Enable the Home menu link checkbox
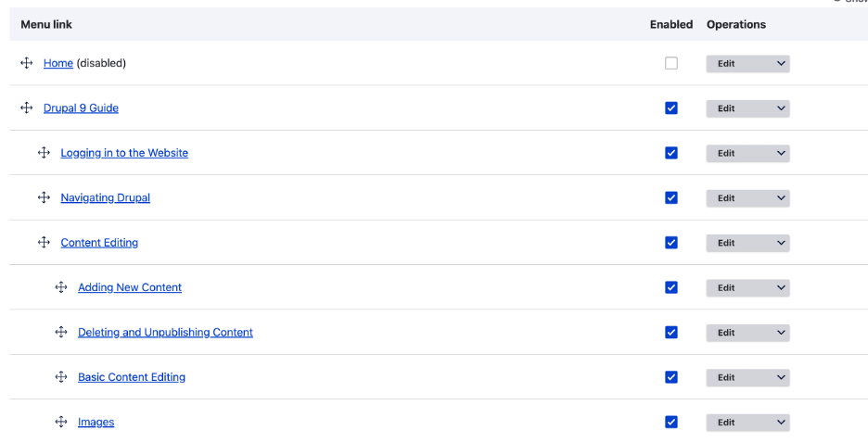 (671, 63)
